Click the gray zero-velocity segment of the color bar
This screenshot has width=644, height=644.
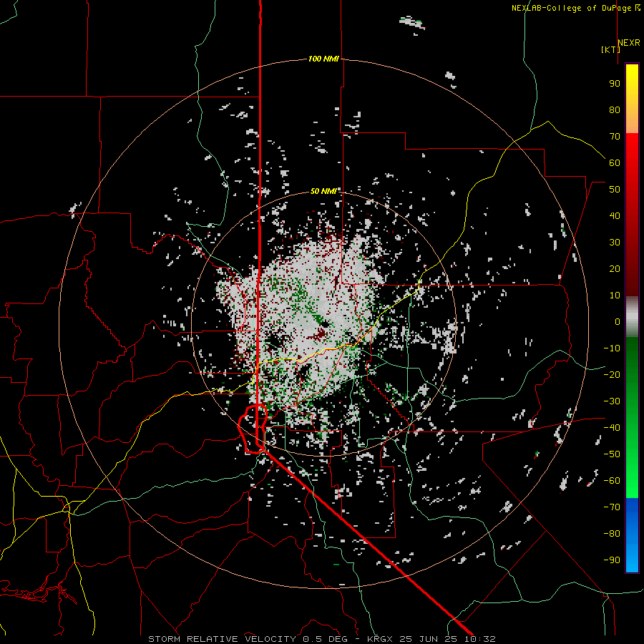point(632,317)
